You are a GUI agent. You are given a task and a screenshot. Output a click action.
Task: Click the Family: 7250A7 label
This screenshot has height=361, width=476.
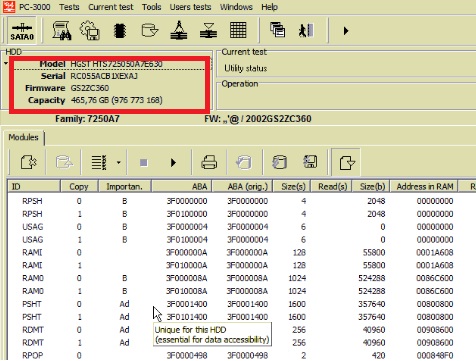coord(87,119)
